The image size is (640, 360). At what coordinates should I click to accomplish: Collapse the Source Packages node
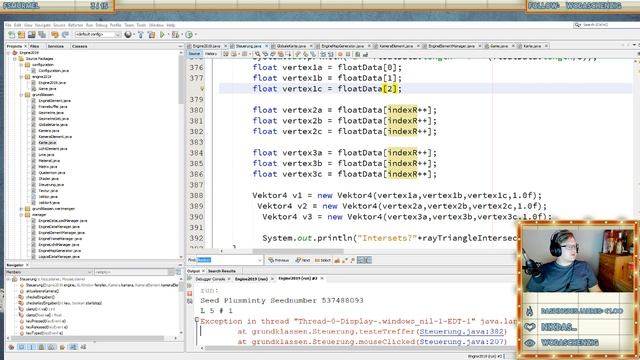click(15, 59)
